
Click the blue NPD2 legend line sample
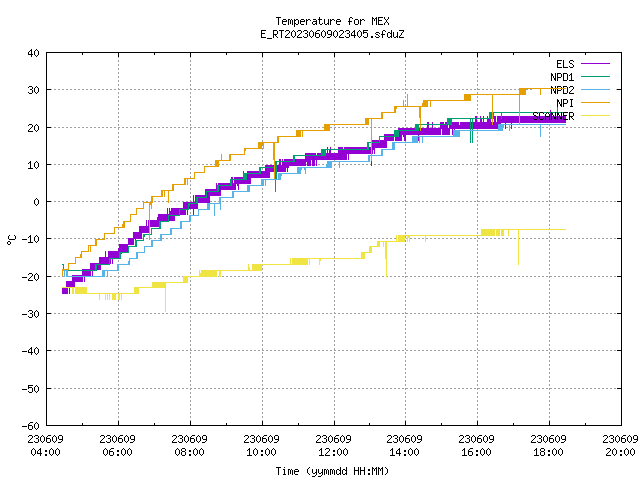(596, 89)
